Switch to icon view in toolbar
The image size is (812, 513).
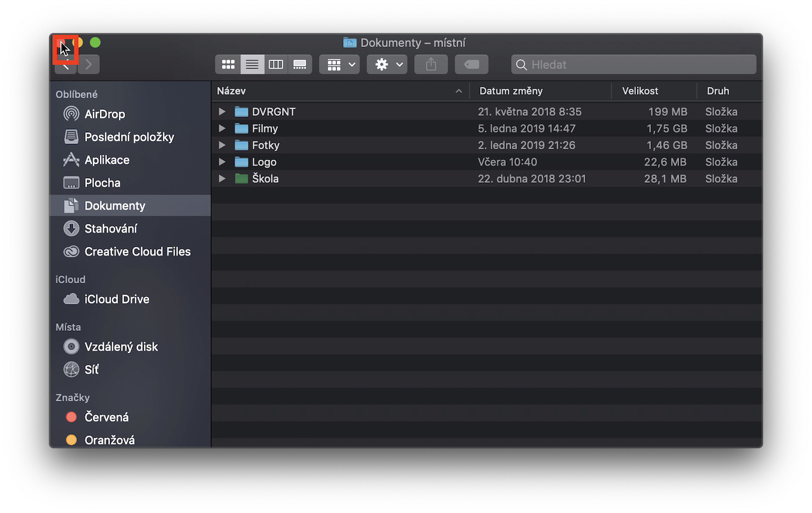(228, 65)
